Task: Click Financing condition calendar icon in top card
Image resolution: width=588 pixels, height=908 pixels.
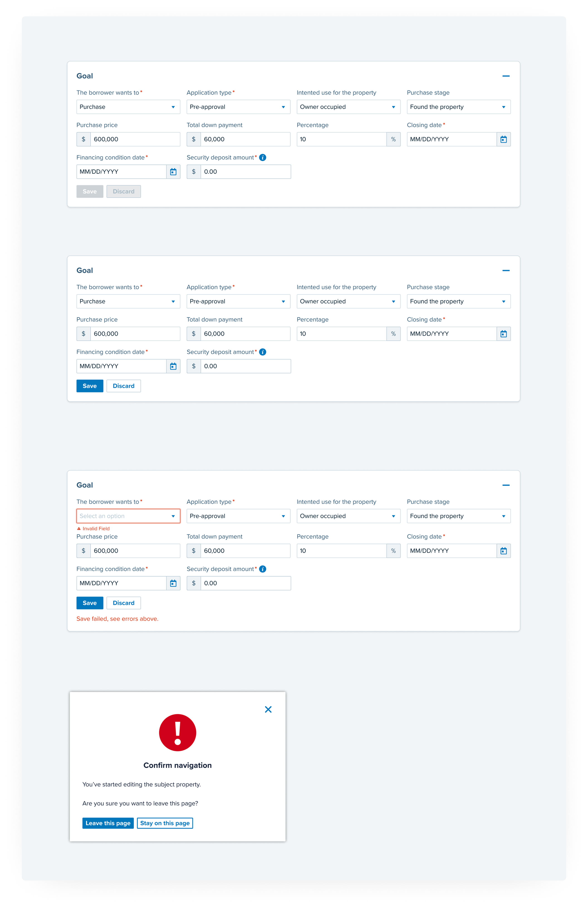Action: tap(173, 172)
